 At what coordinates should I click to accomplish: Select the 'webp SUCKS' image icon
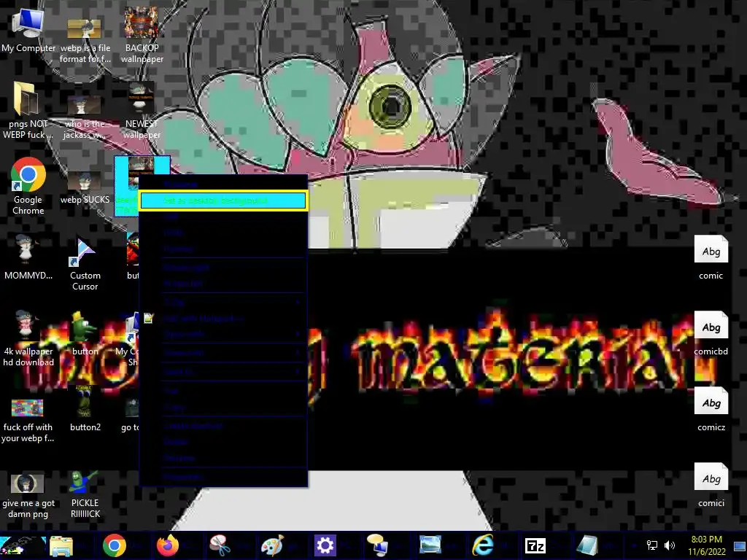click(x=85, y=187)
